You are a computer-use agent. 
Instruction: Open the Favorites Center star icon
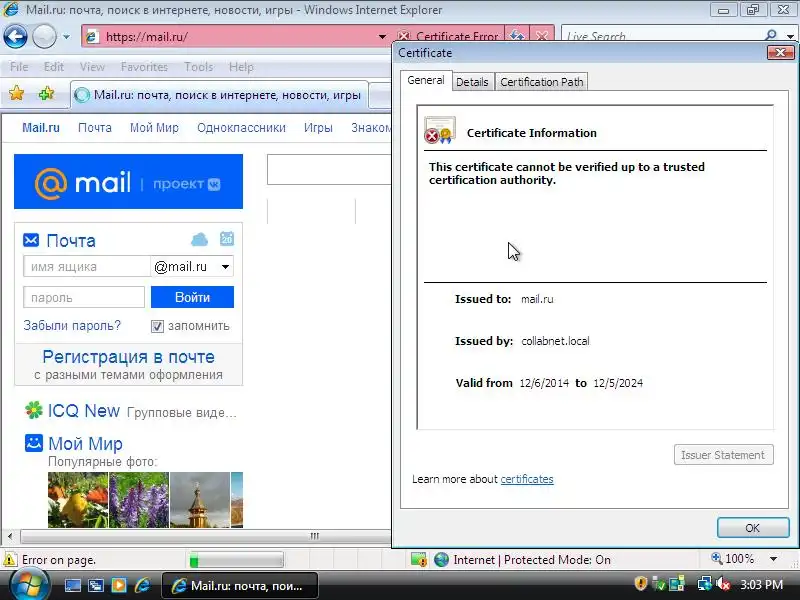pyautogui.click(x=16, y=93)
